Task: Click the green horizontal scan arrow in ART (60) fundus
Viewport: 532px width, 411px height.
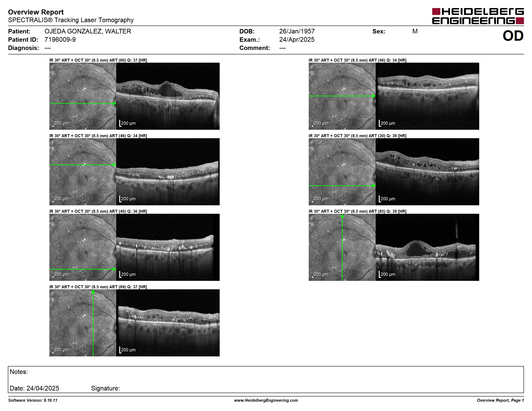Action: [83, 104]
